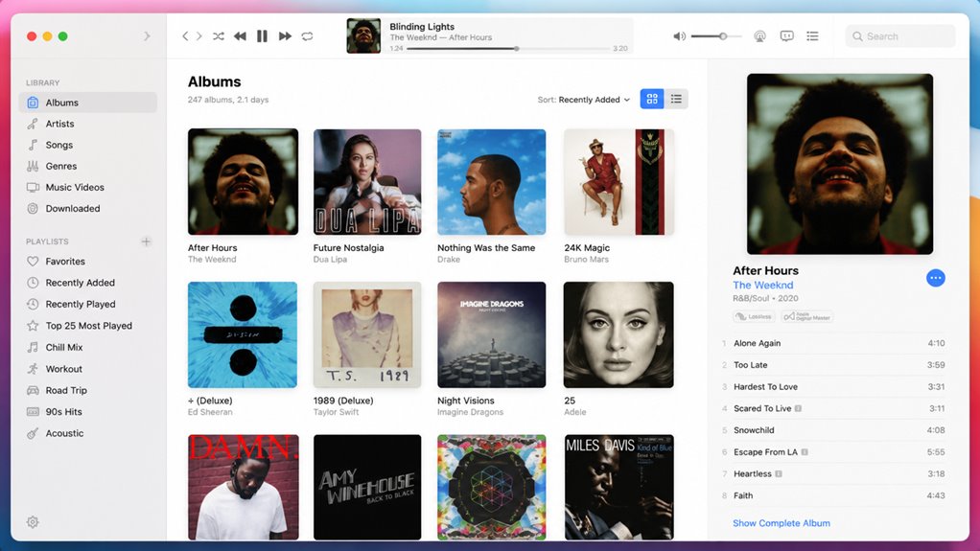Open the 24K Magic album
The image size is (980, 551).
[618, 182]
